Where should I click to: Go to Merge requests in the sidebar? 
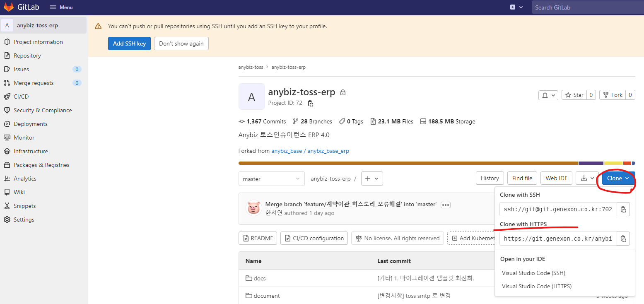34,83
